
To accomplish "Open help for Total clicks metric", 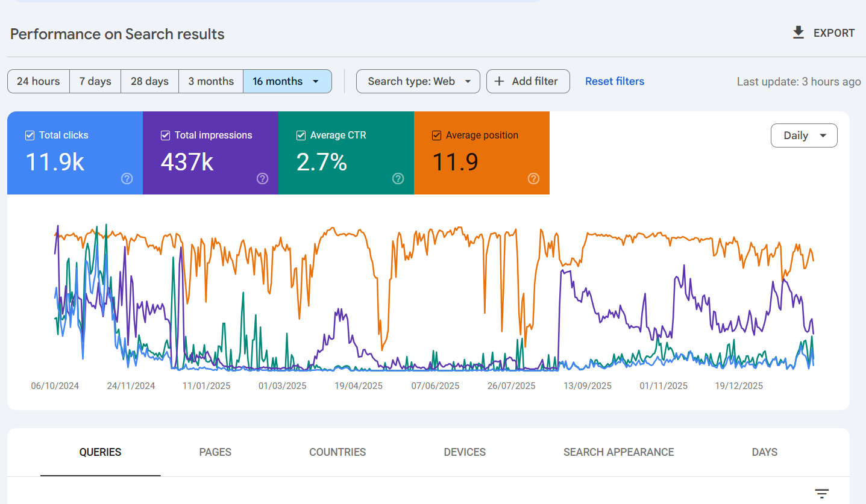I will (x=127, y=178).
